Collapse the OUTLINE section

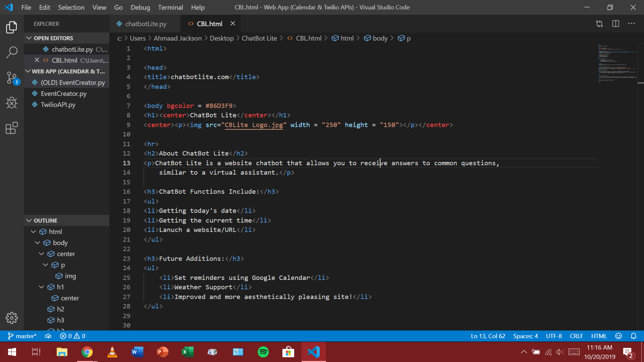(x=29, y=221)
